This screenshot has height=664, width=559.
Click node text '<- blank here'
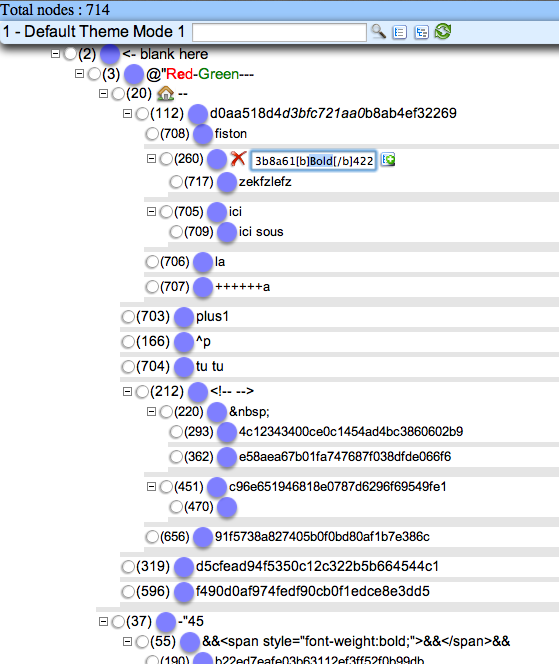click(165, 54)
